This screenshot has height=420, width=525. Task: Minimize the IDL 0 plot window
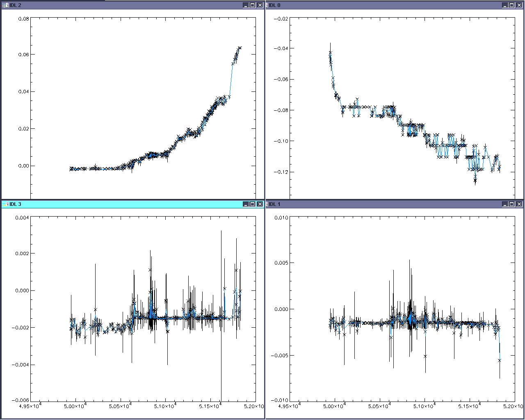click(x=505, y=5)
